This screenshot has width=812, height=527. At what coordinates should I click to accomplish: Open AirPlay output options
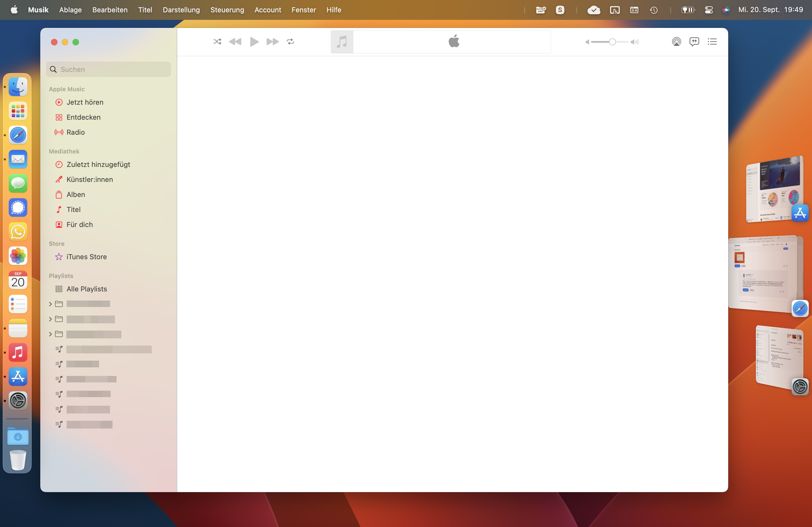676,42
